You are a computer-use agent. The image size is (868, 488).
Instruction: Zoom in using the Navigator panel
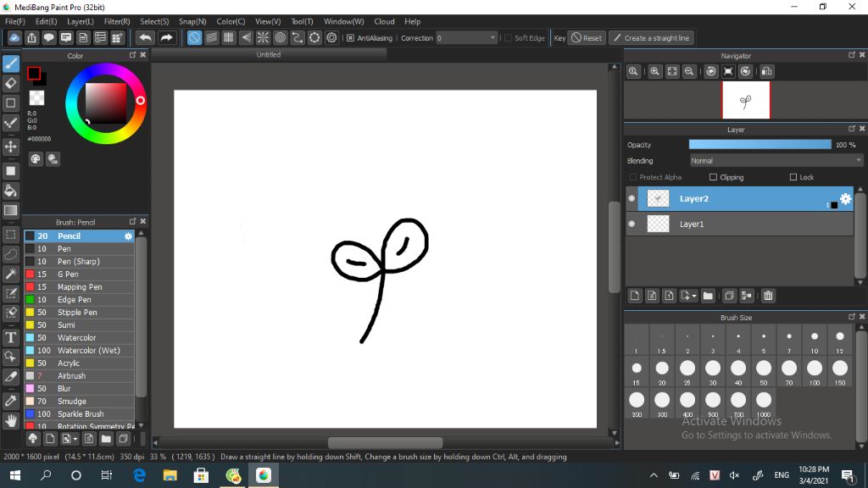(x=655, y=71)
